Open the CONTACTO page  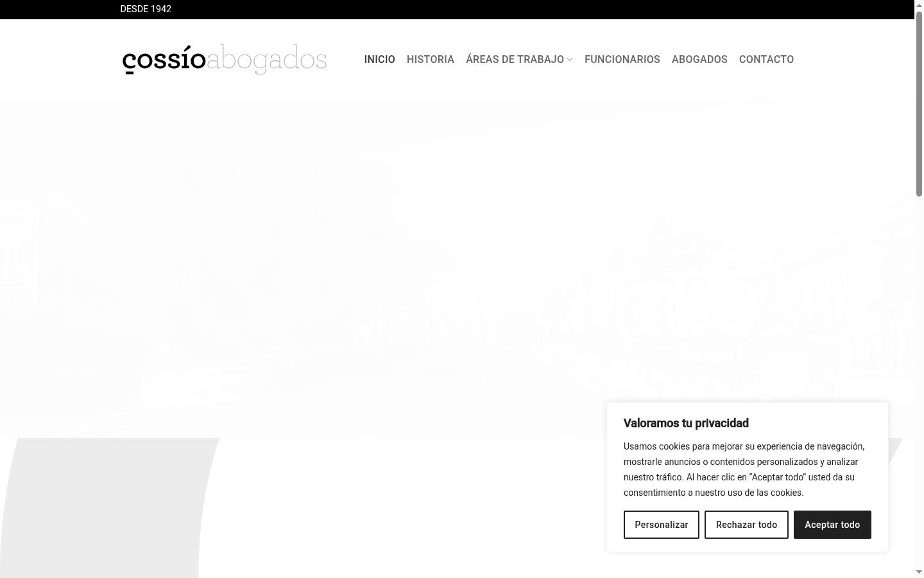click(766, 59)
